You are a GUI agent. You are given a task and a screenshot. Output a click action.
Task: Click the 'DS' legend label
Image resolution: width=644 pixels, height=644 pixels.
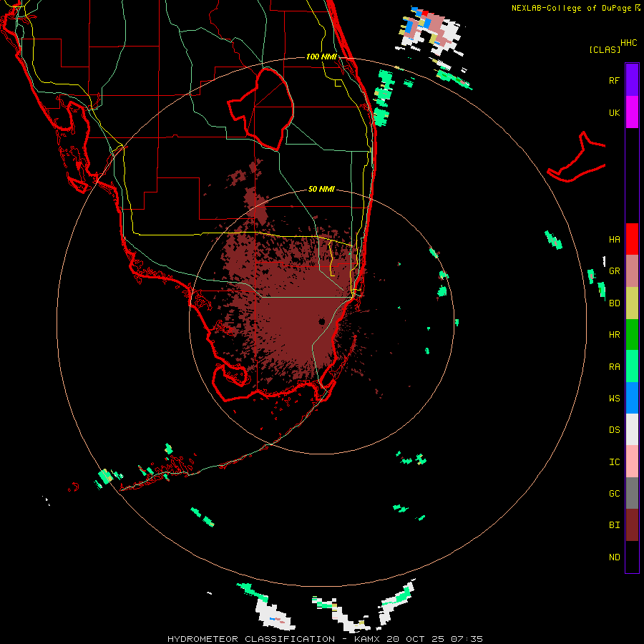614,430
